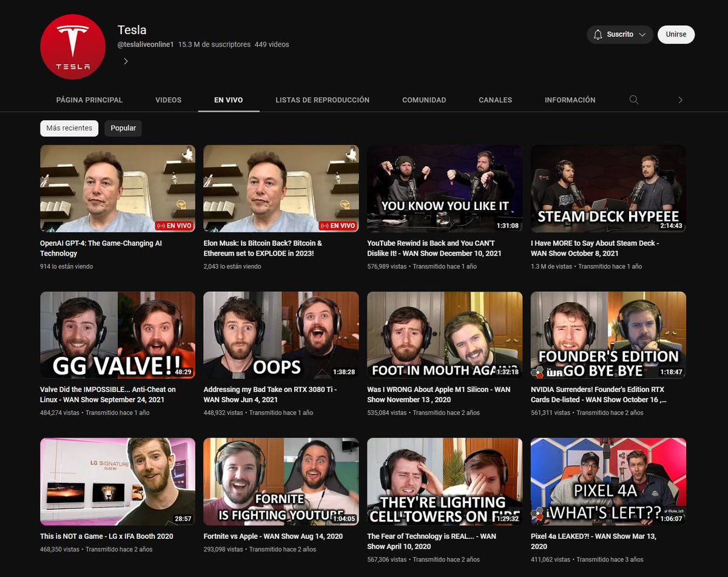Click the '484,274 vistas' text

tap(59, 413)
